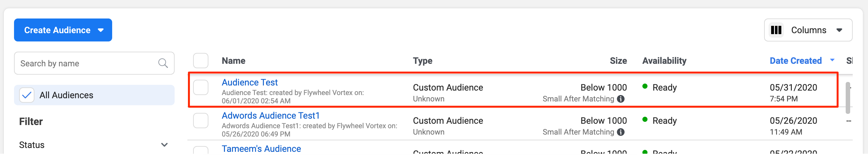
Task: Click the Date Created sort arrow
Action: pos(832,60)
